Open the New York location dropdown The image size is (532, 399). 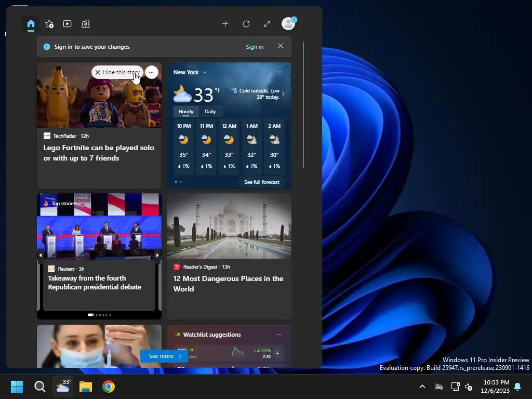coord(190,72)
